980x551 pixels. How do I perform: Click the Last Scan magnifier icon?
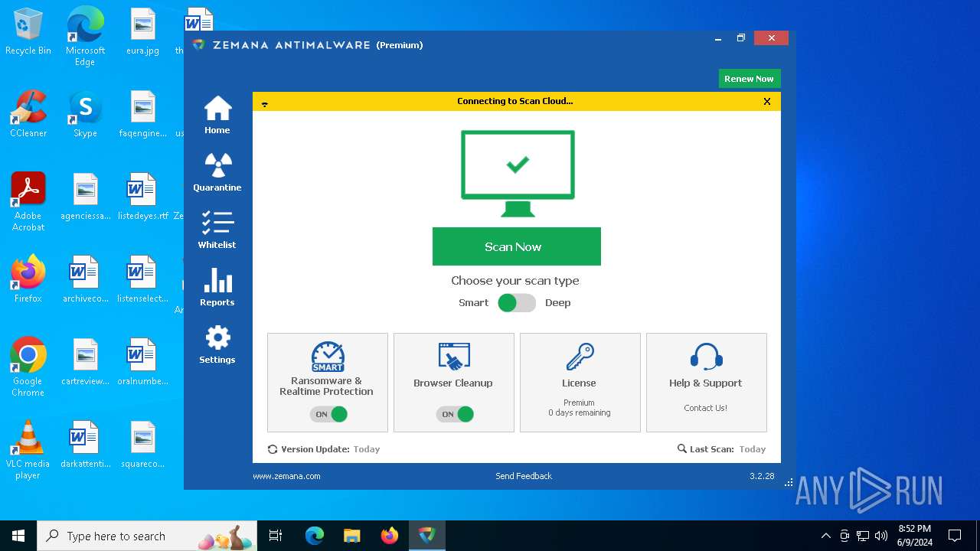click(681, 449)
